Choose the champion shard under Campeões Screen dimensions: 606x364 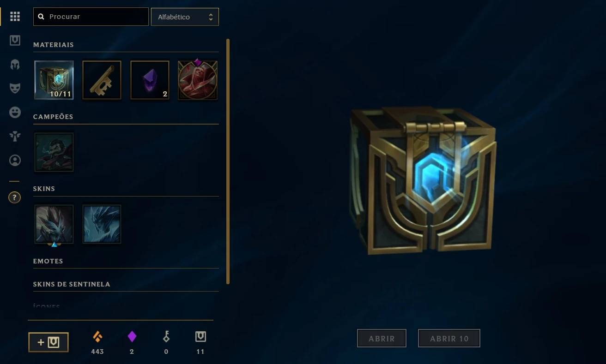54,152
